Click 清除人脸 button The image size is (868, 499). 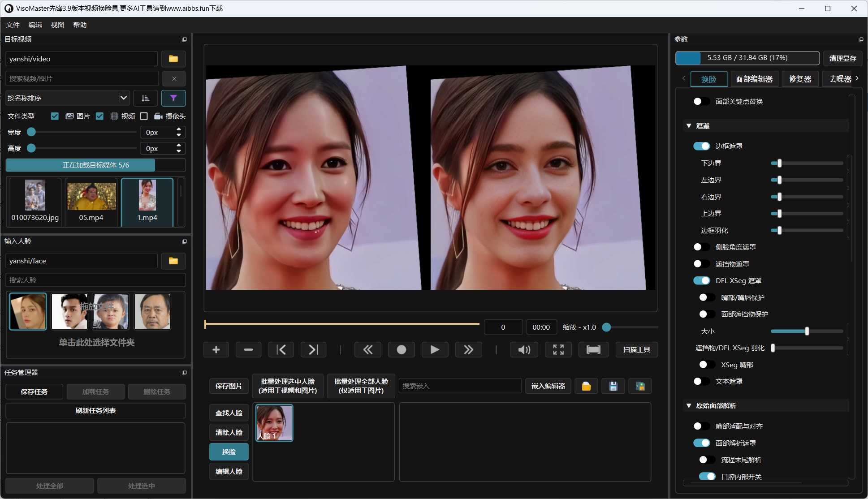[x=229, y=432]
